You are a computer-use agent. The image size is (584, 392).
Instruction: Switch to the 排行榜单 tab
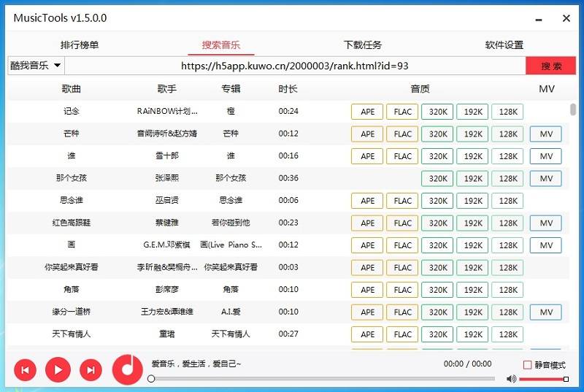80,45
